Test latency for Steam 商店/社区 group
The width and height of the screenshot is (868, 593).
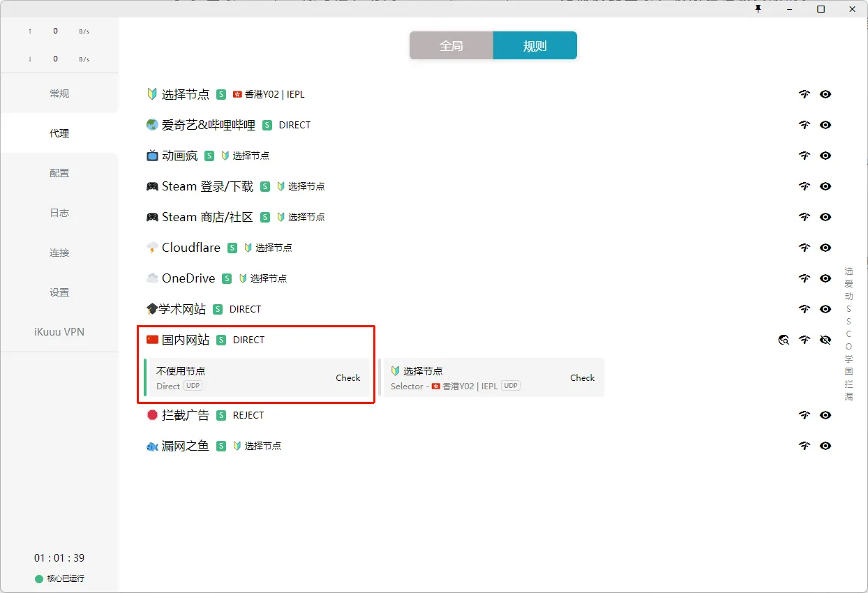coord(805,217)
